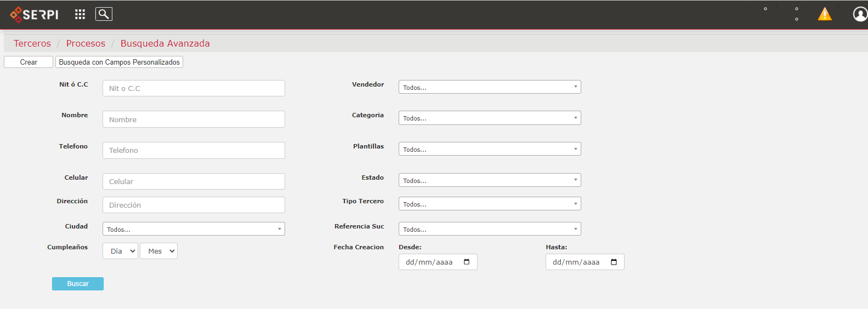Open the Tipo Tercero dropdown
This screenshot has width=868, height=309.
(490, 204)
